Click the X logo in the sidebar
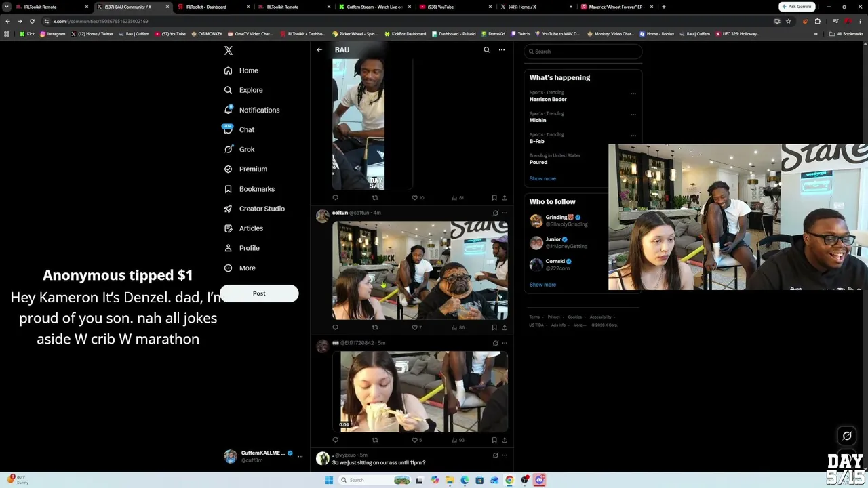The image size is (868, 488). point(229,51)
